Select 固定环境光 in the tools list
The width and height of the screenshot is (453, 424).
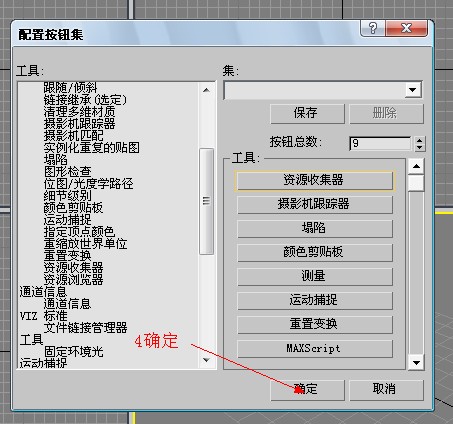pos(73,352)
